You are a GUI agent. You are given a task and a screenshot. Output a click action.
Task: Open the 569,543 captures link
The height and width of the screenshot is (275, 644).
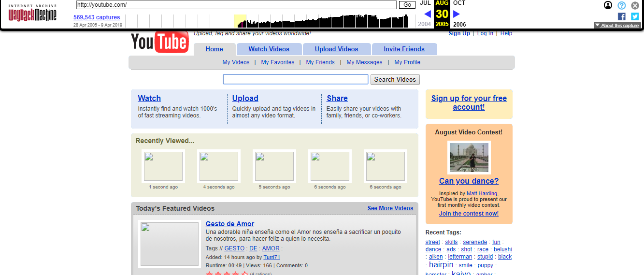coord(97,17)
